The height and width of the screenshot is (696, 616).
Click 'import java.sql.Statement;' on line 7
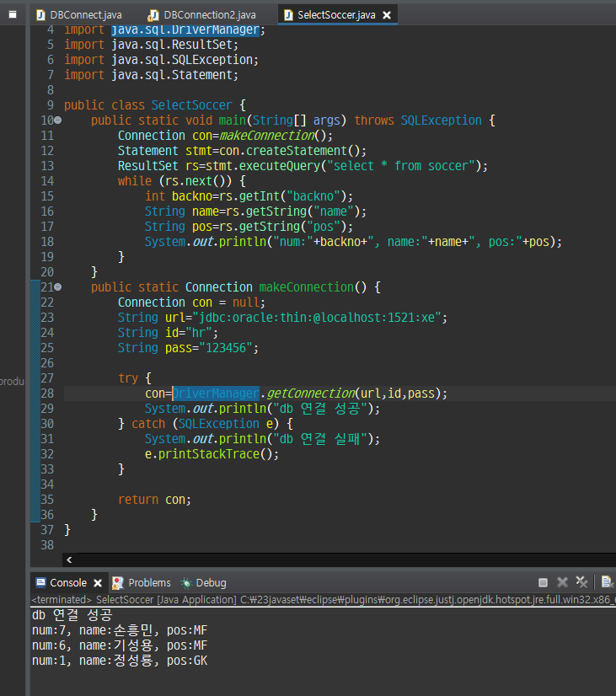coord(152,74)
